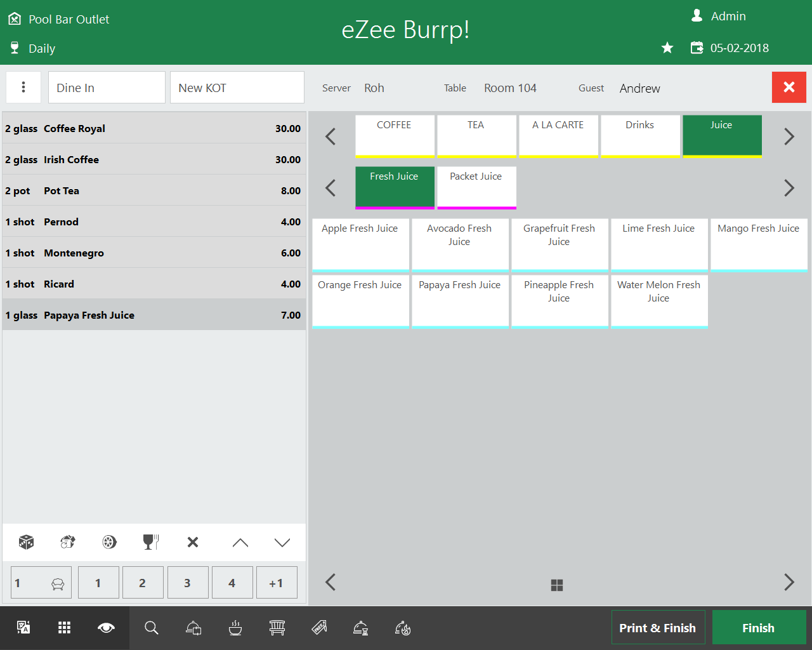Click the steaming bowl icon
Viewport: 812px width, 650px height.
point(235,628)
